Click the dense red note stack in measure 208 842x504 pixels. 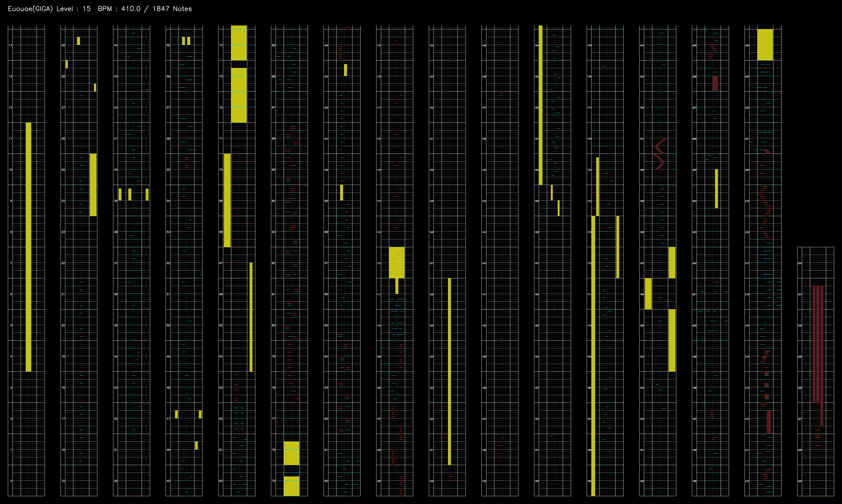pyautogui.click(x=715, y=84)
